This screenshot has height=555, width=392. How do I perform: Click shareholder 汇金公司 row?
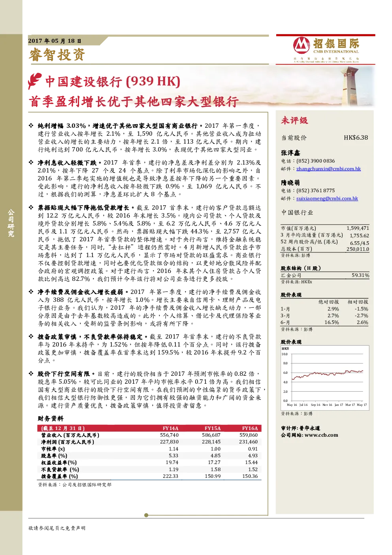click(x=325, y=275)
